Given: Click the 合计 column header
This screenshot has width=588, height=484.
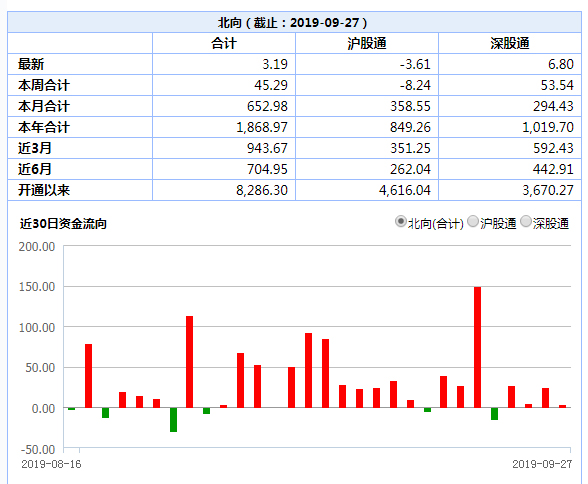Looking at the screenshot, I should [x=224, y=43].
